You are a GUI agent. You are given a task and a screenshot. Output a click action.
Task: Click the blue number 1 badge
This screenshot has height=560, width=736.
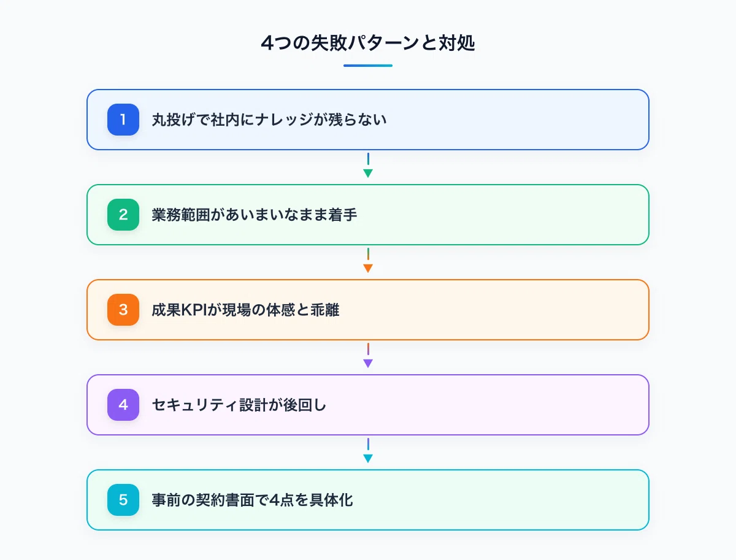[x=123, y=120]
